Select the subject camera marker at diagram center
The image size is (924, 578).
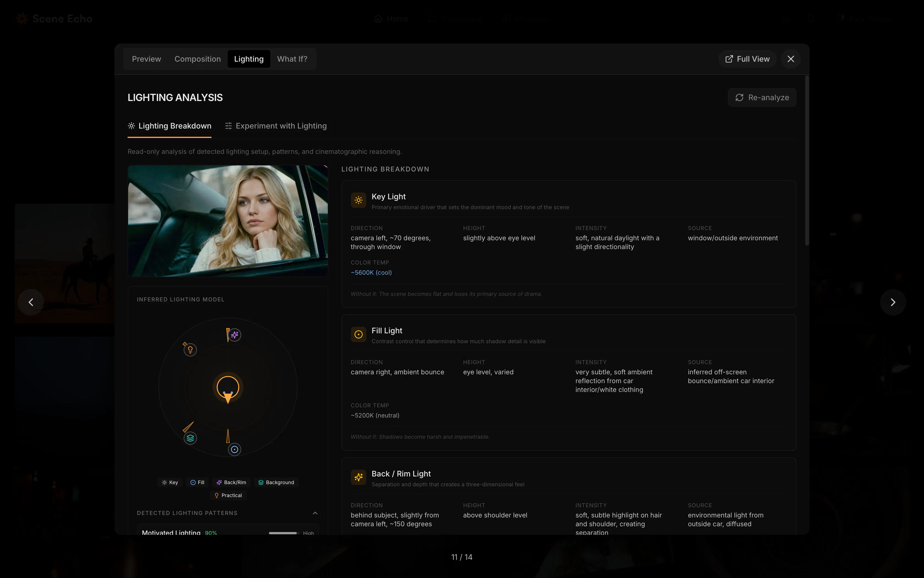coord(228,388)
